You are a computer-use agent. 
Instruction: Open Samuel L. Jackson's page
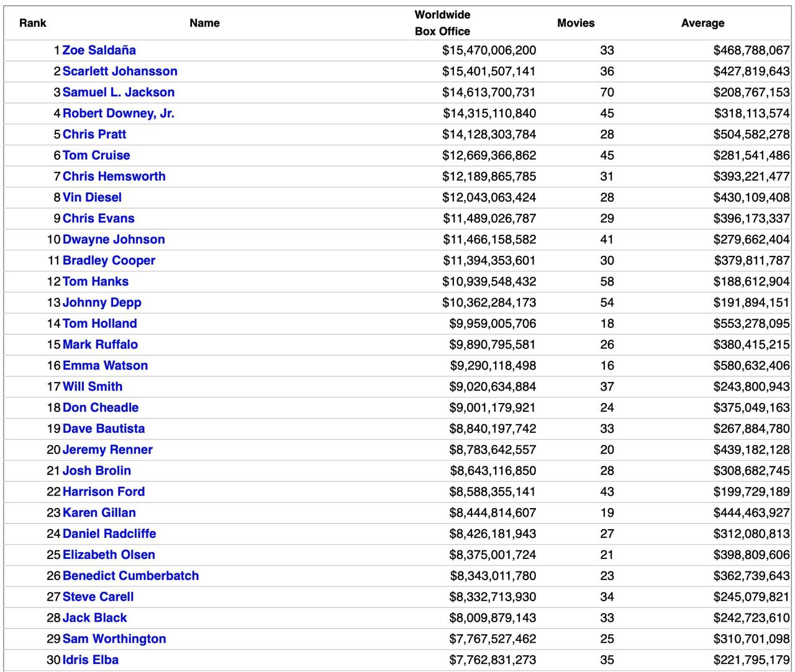coord(118,93)
